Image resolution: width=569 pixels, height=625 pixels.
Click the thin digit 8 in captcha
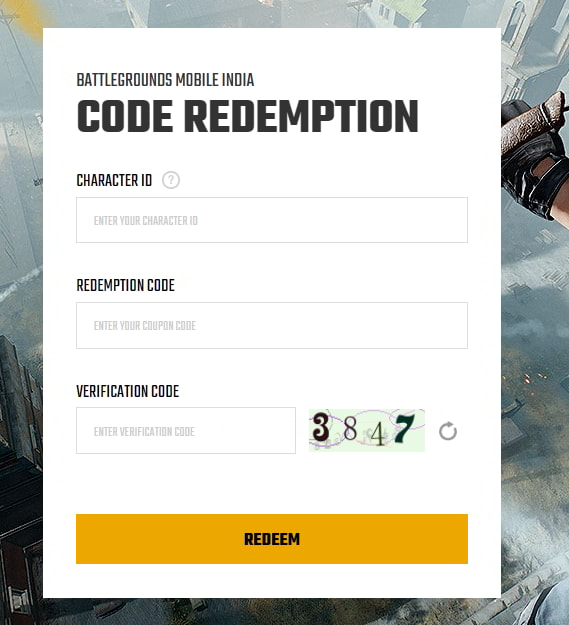point(350,428)
